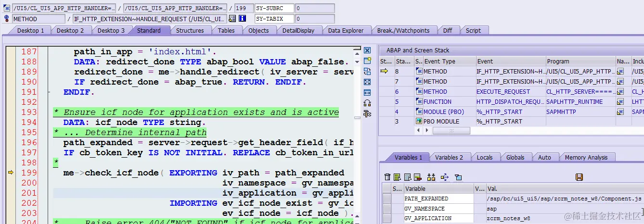644x224 pixels.
Task: Click SAPMHTTP program cell
Action: 580,112
